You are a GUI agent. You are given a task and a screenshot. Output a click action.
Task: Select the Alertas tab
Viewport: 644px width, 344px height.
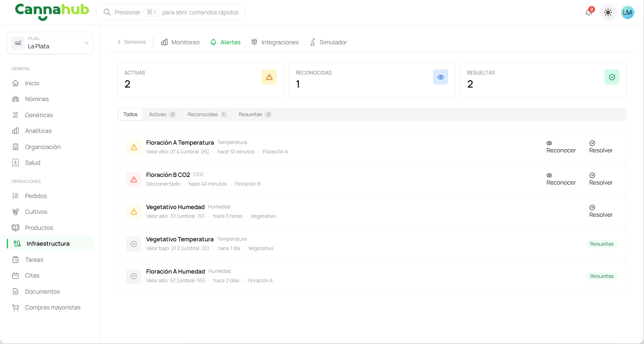point(225,42)
